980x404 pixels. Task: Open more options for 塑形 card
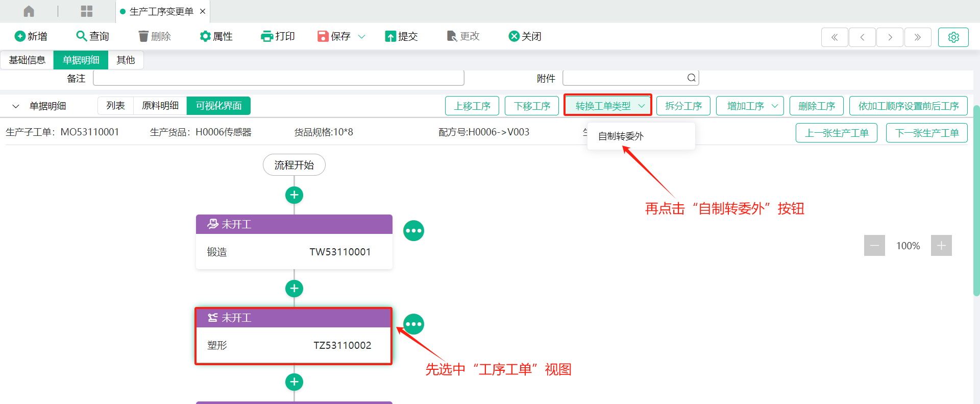(x=414, y=324)
